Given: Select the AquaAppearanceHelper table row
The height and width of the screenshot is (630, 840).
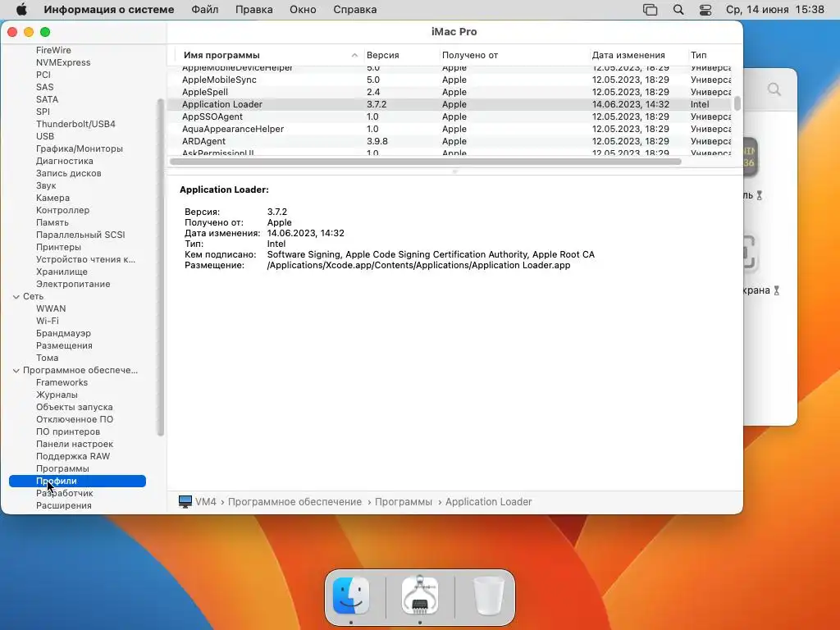Looking at the screenshot, I should [449, 129].
